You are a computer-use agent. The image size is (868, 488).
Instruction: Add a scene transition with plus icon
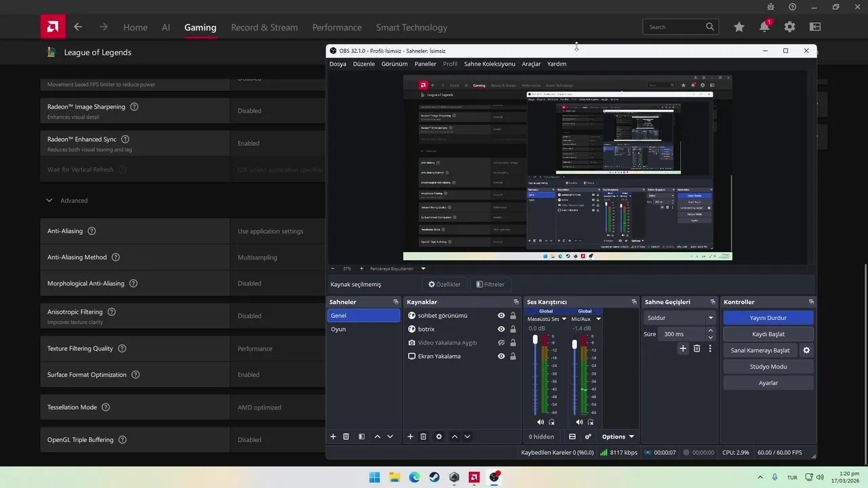683,348
